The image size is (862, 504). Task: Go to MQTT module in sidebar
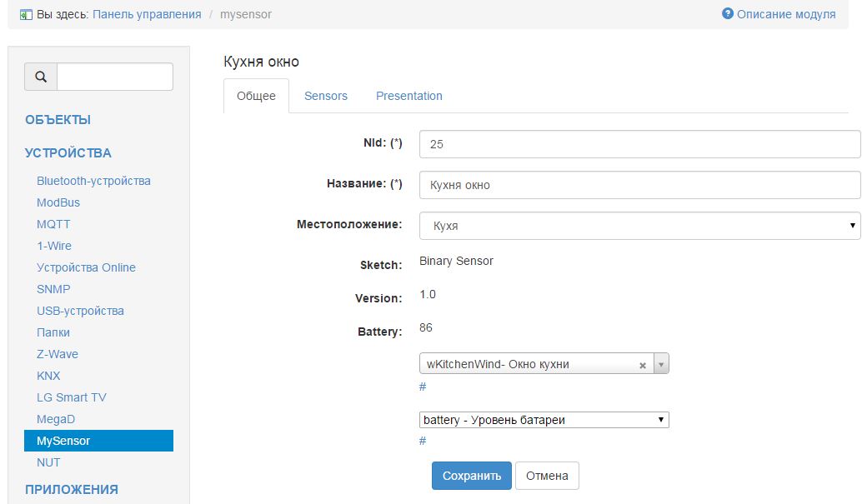(53, 224)
